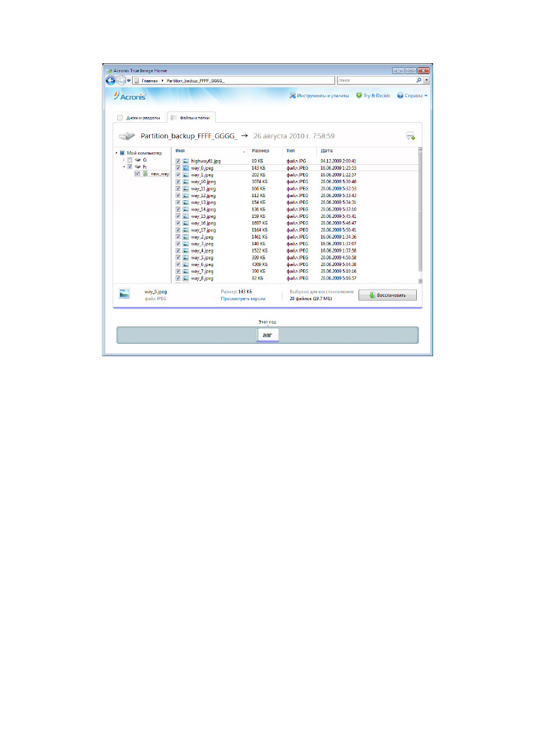Click the way_14.jpeg image file icon
The image size is (535, 756).
[x=185, y=209]
